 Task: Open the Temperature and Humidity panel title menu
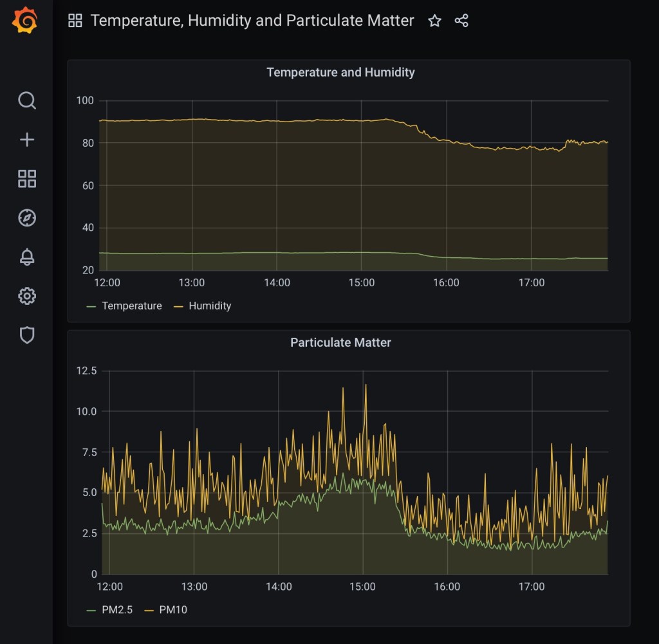pos(340,72)
